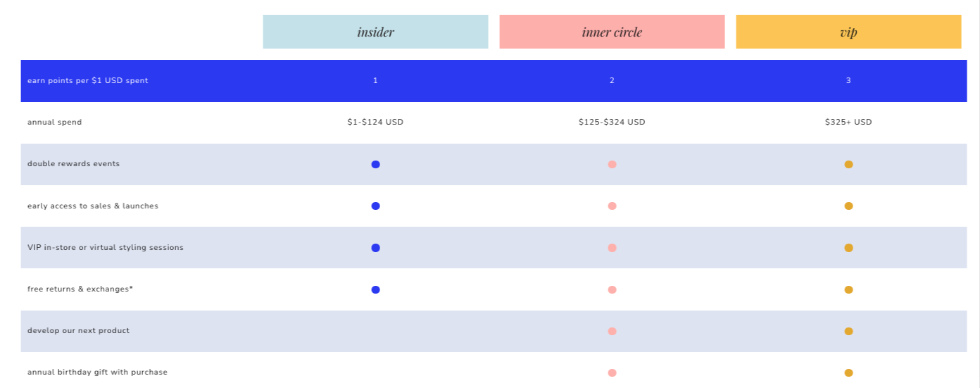Select the insider tier header
Screen dimensions: 980x388
(375, 32)
